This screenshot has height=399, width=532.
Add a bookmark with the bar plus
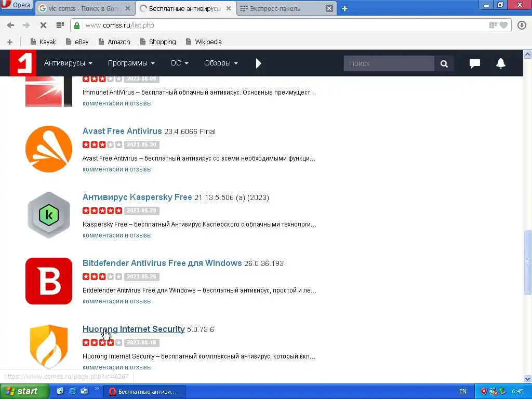(10, 42)
